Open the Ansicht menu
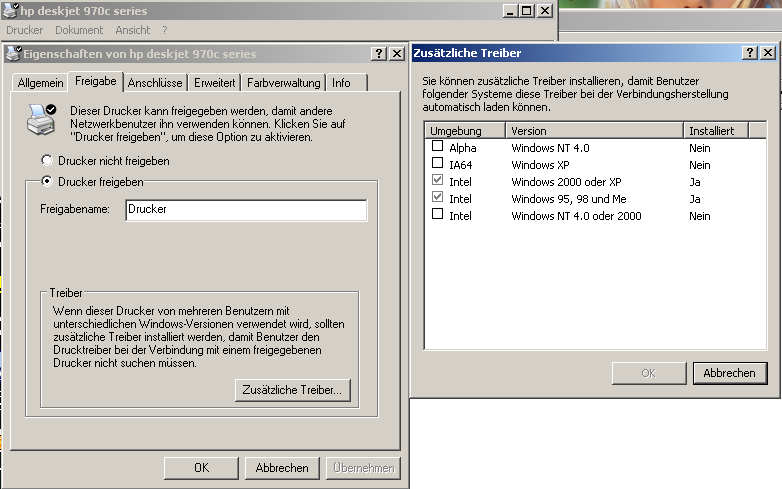 (132, 30)
